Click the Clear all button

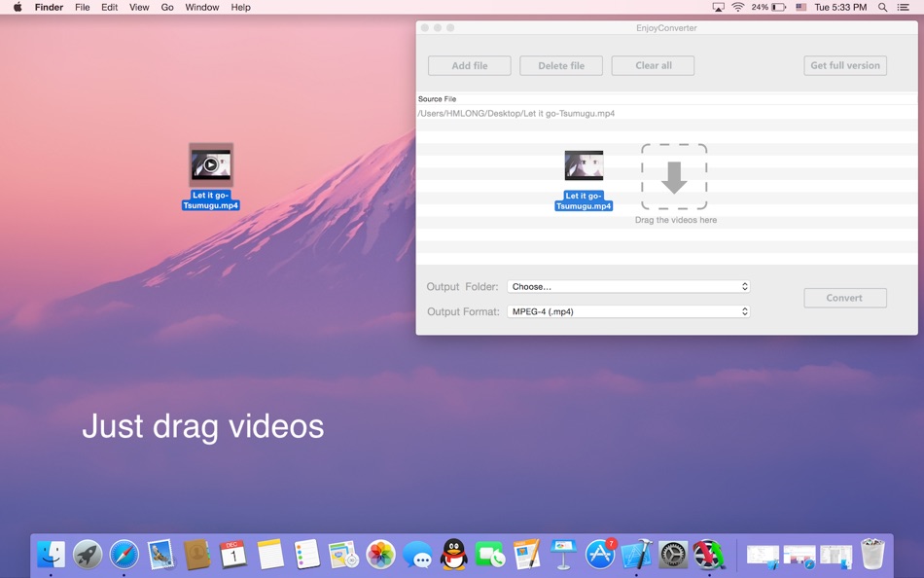tap(653, 65)
